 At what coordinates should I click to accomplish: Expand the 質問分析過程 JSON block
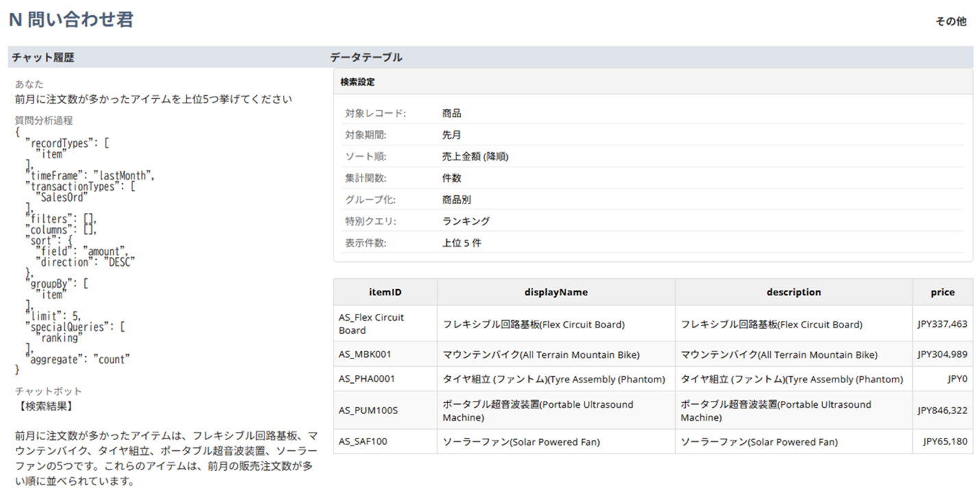(45, 120)
